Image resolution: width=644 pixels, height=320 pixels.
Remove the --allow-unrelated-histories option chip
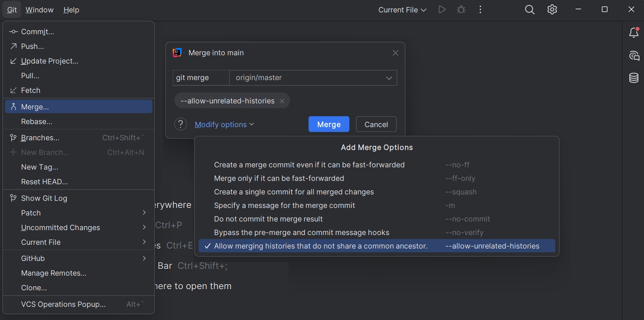click(x=282, y=101)
